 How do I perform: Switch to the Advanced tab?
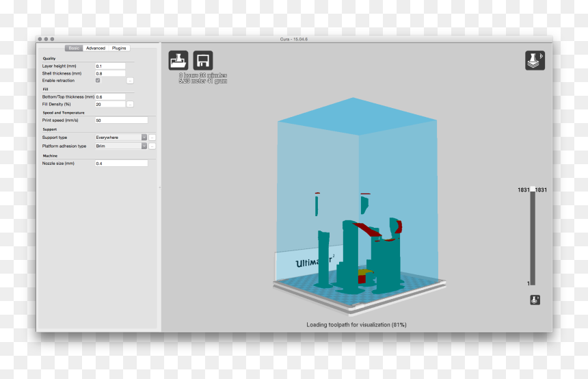[96, 48]
